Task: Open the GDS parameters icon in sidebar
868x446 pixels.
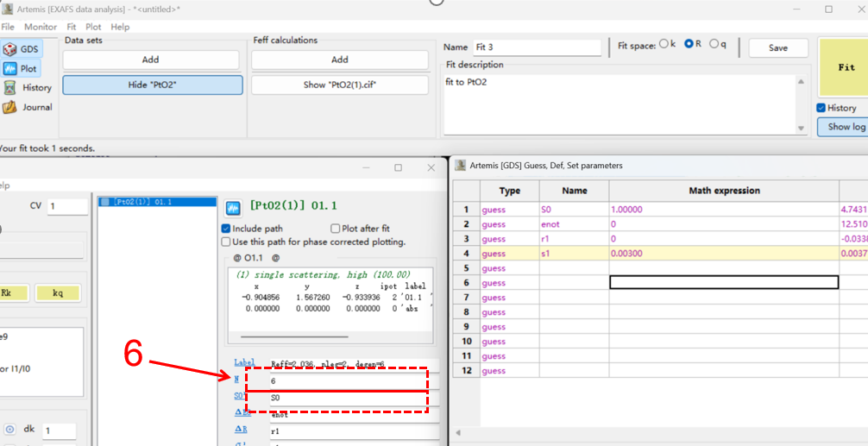Action: point(9,49)
